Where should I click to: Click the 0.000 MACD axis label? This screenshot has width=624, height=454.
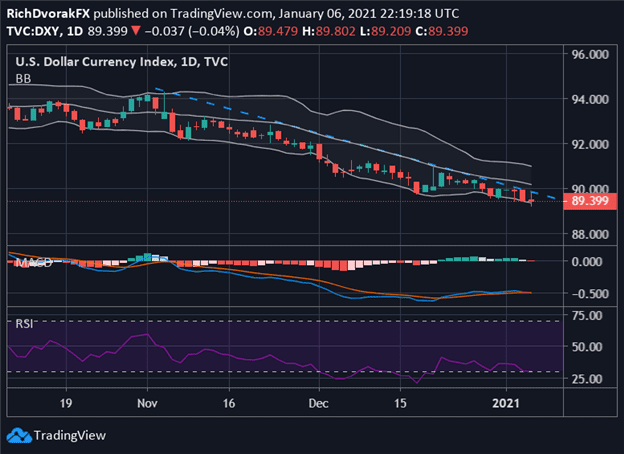pyautogui.click(x=587, y=262)
